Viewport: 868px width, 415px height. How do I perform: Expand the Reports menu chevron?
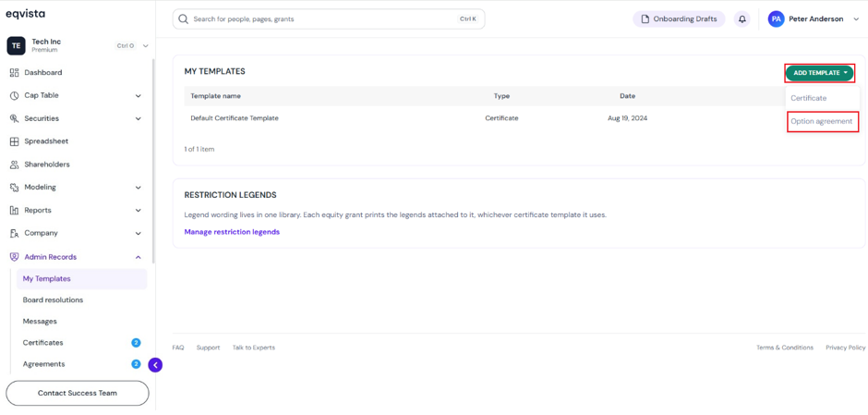click(x=139, y=211)
